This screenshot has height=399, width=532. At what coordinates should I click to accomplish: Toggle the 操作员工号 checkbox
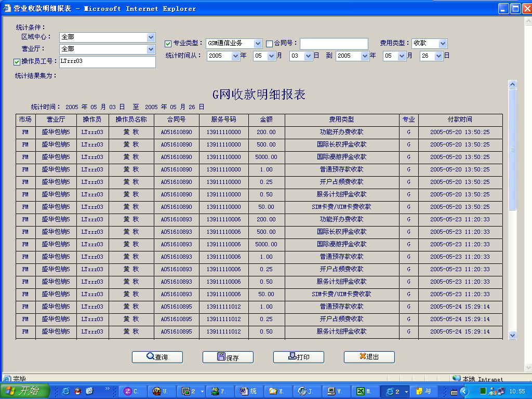tap(17, 62)
